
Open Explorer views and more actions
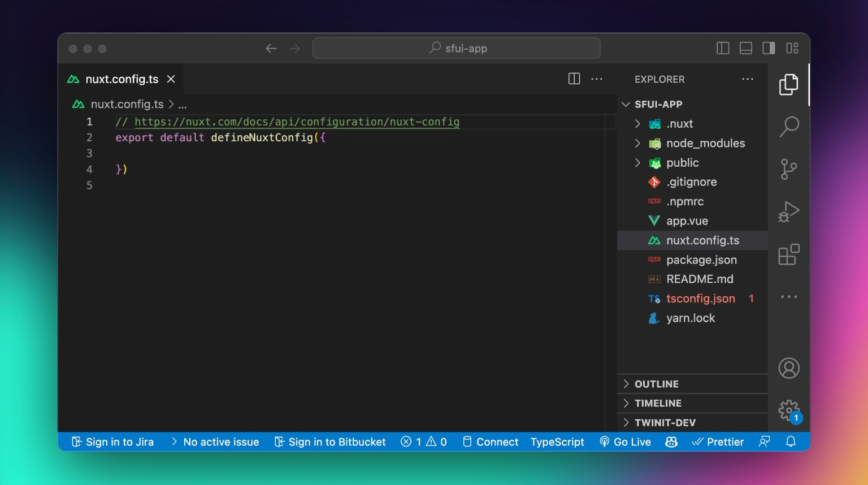[748, 79]
